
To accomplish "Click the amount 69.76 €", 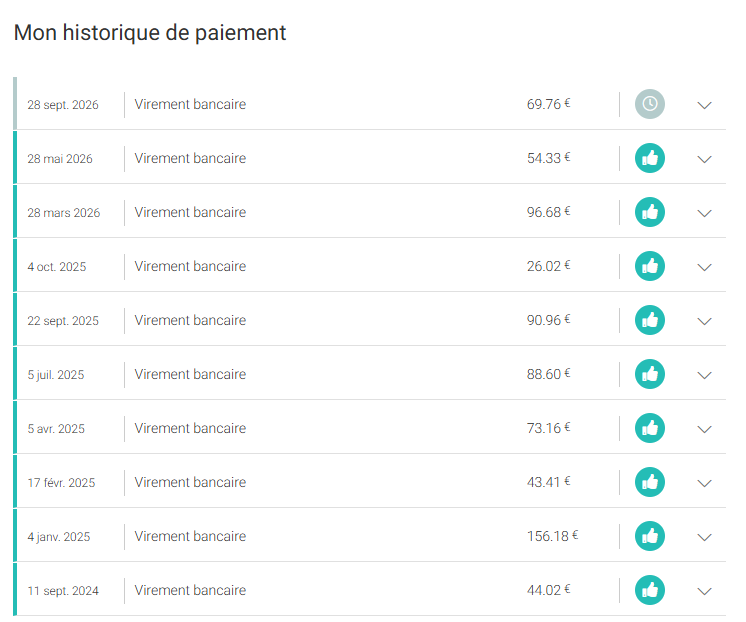I will point(548,104).
